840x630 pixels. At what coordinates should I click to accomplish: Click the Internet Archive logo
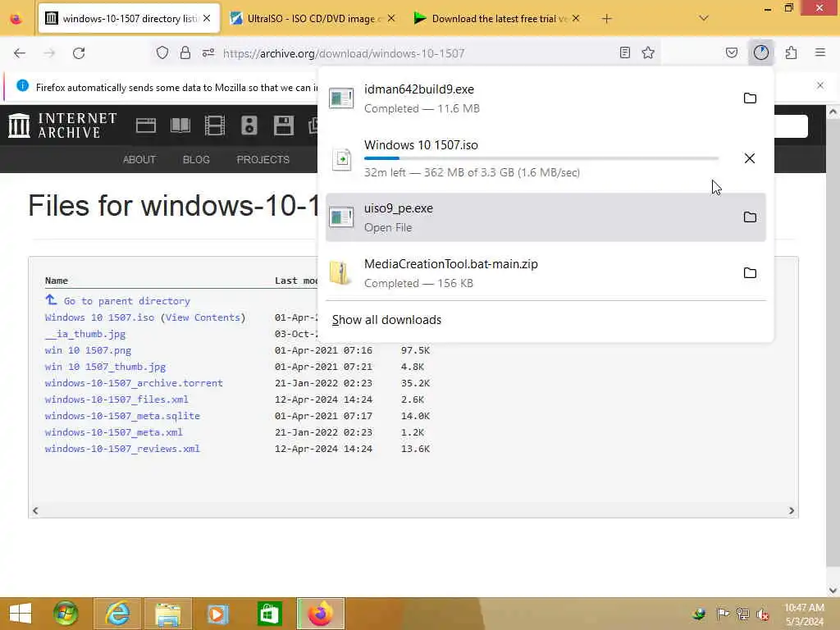click(x=62, y=126)
